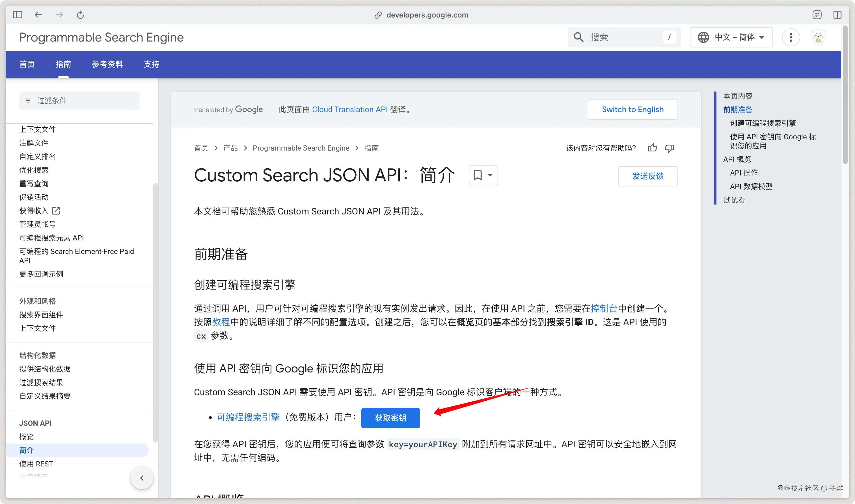Click the thumbs up icon for helpful content
This screenshot has width=855, height=504.
pyautogui.click(x=653, y=148)
